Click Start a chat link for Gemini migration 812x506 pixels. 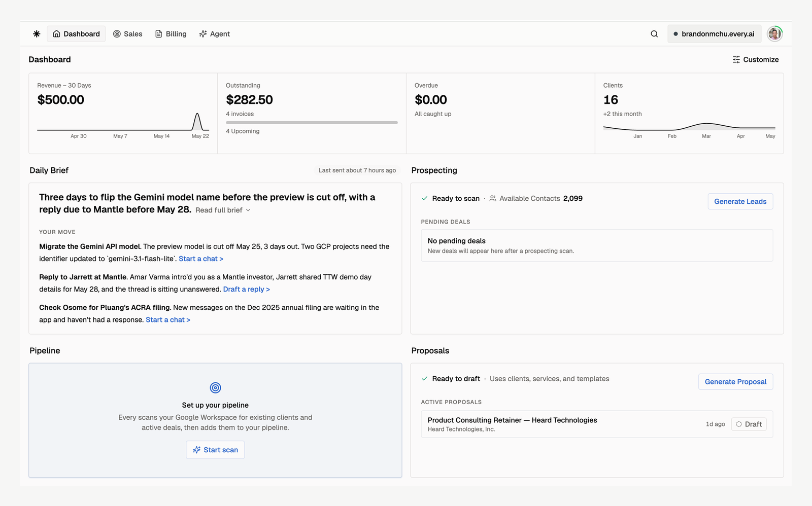[201, 259]
